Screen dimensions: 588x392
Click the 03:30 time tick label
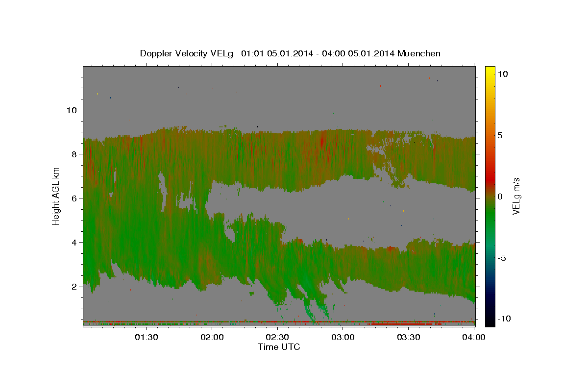click(x=409, y=337)
